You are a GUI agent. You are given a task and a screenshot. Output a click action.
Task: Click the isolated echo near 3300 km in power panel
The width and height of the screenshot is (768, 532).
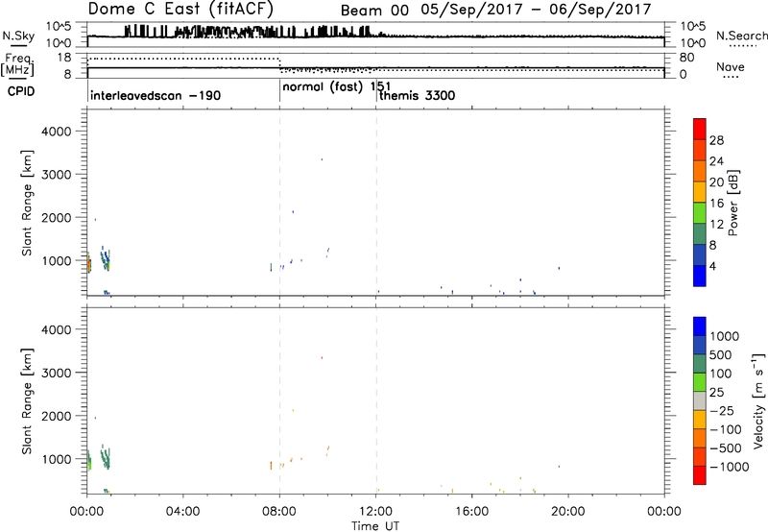tap(322, 159)
